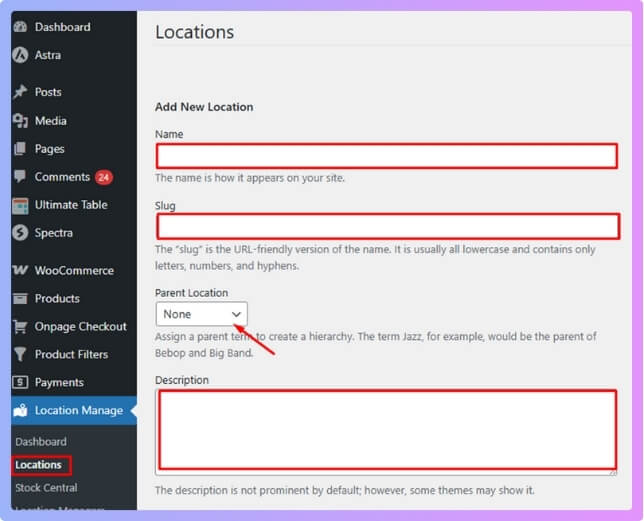Click the Media icon in sidebar
The width and height of the screenshot is (644, 521).
(20, 121)
